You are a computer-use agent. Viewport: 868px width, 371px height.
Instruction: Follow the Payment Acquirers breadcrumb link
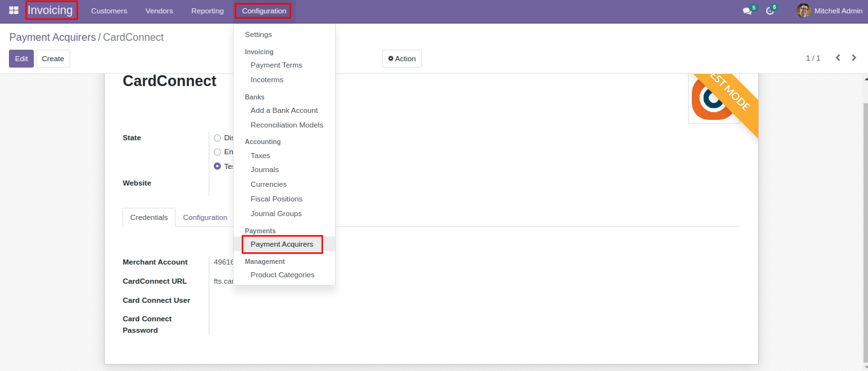pos(52,38)
